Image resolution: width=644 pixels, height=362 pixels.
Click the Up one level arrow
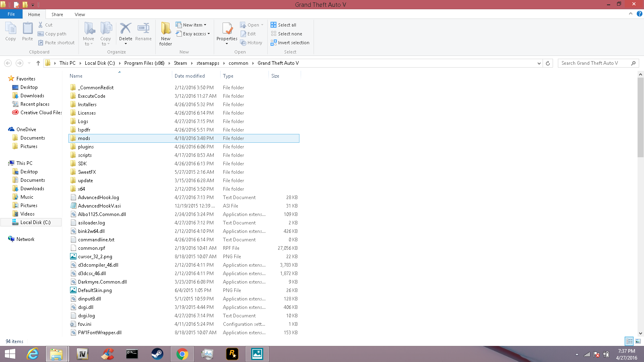click(x=38, y=63)
